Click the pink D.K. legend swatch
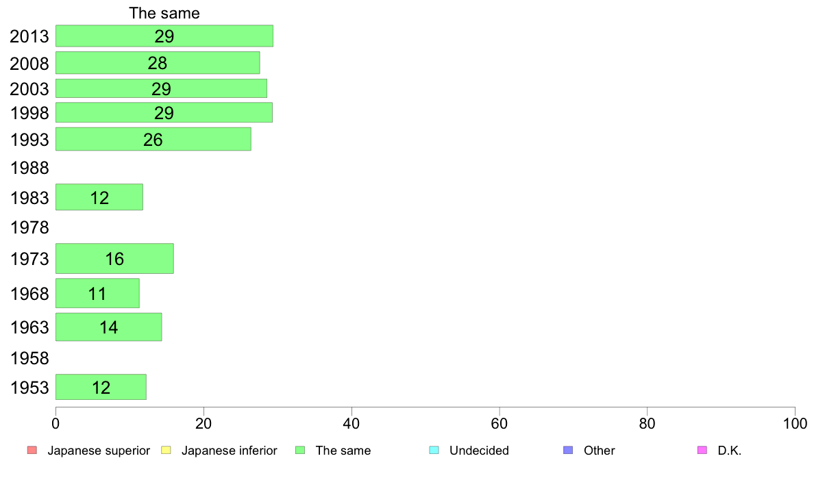Viewport: 814px width, 504px height. tap(702, 450)
